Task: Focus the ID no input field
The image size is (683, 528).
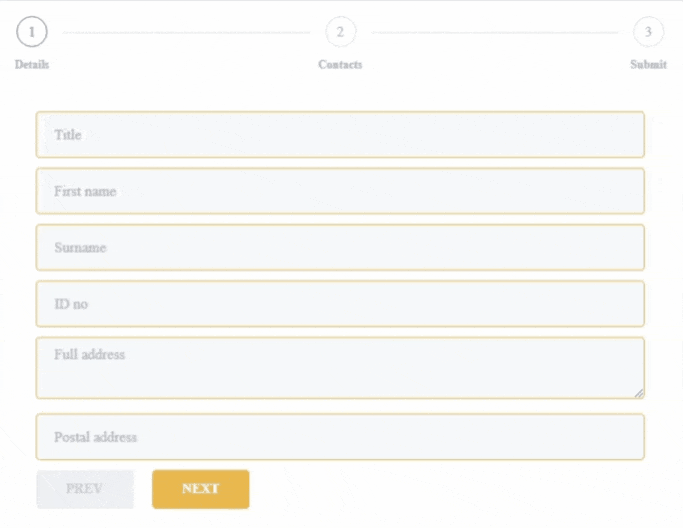Action: pyautogui.click(x=340, y=303)
